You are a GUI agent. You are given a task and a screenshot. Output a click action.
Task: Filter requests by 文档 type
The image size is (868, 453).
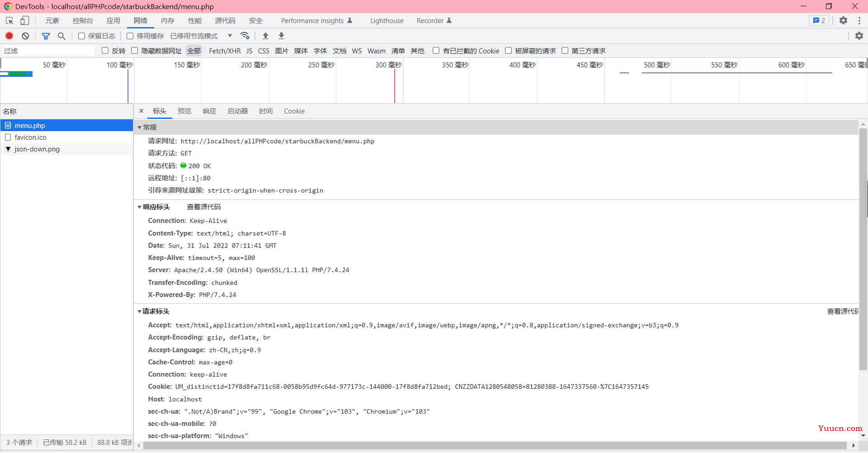click(340, 51)
